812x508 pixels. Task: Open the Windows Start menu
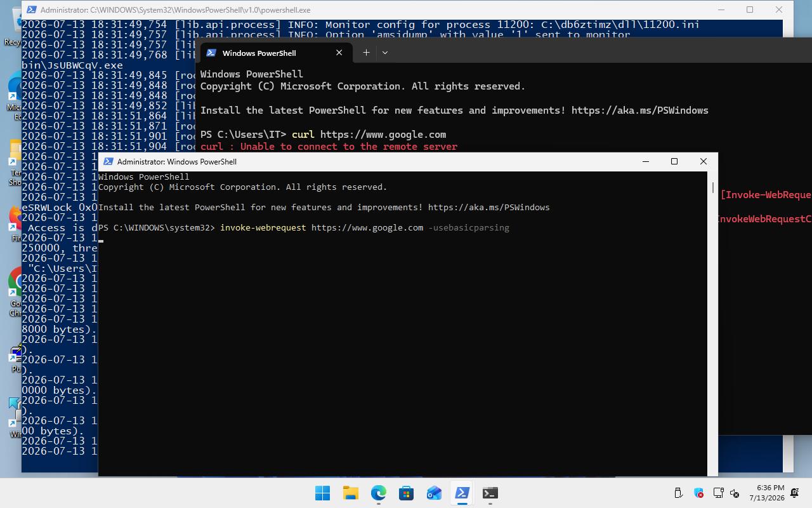click(322, 493)
